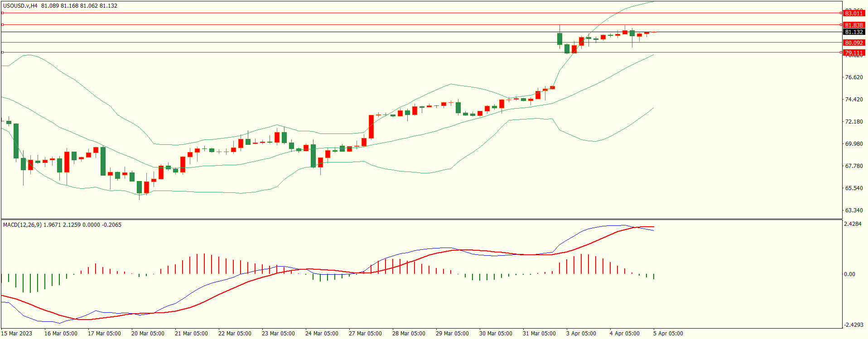
Task: Click the 69.980 price axis label
Action: (x=854, y=144)
